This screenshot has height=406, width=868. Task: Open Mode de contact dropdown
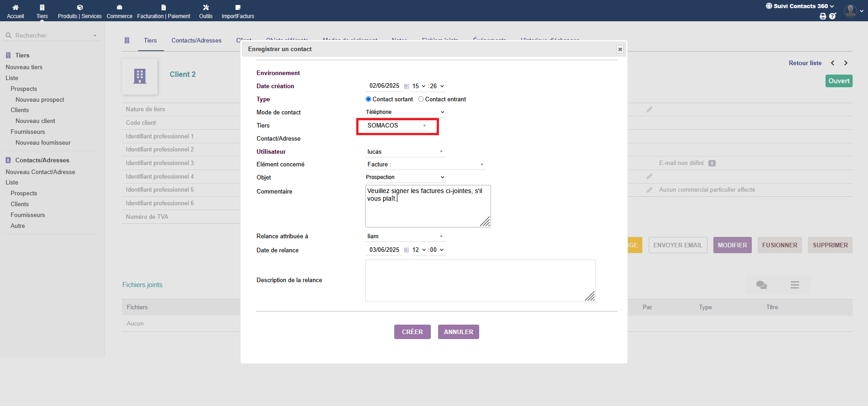[405, 112]
